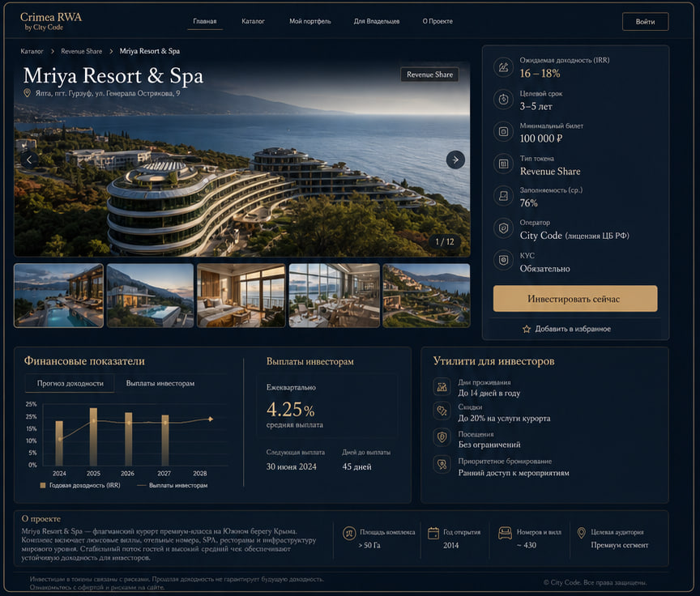This screenshot has width=700, height=596.
Task: Click the Год открытия calendar icon
Action: [433, 533]
